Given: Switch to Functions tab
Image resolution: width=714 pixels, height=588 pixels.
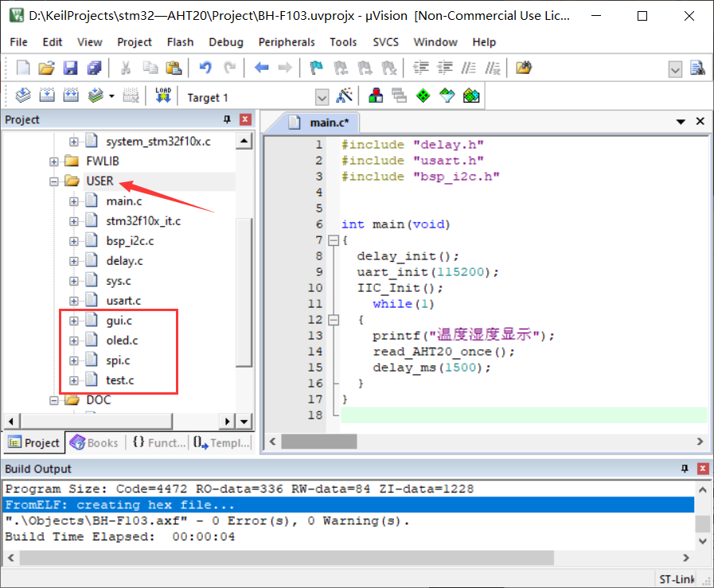Looking at the screenshot, I should click(x=158, y=443).
